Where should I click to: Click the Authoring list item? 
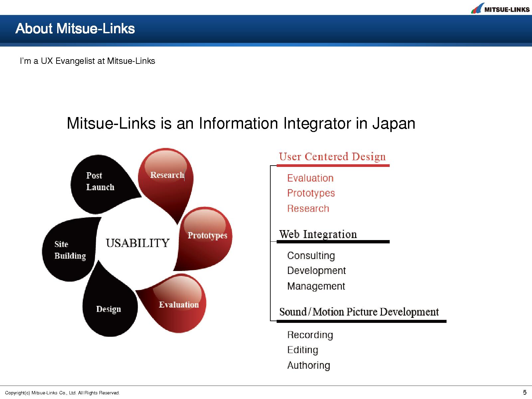[309, 365]
